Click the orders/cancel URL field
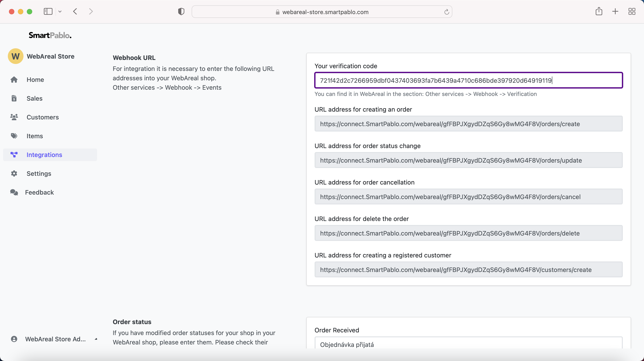 click(468, 197)
